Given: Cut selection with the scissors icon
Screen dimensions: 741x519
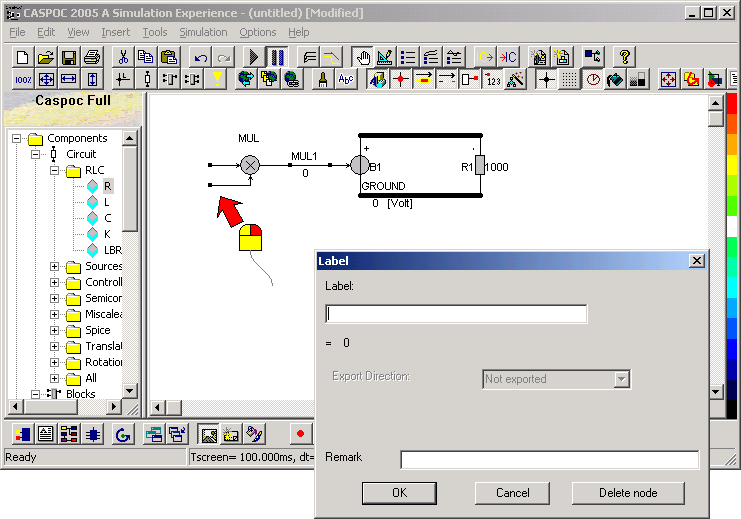Looking at the screenshot, I should (123, 57).
